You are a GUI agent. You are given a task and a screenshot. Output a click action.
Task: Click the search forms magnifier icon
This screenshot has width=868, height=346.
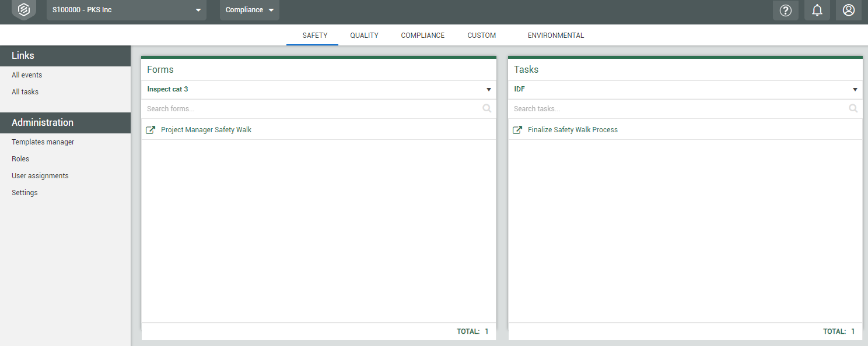pos(487,108)
